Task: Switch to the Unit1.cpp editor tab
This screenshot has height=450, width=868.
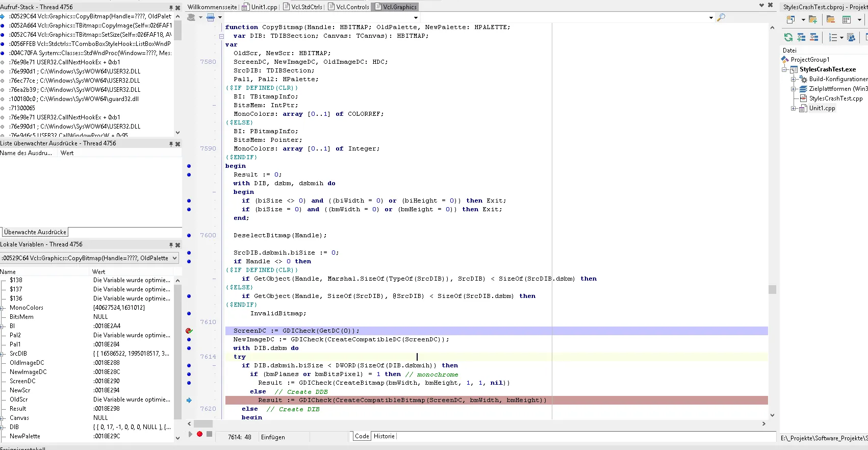Action: click(260, 7)
